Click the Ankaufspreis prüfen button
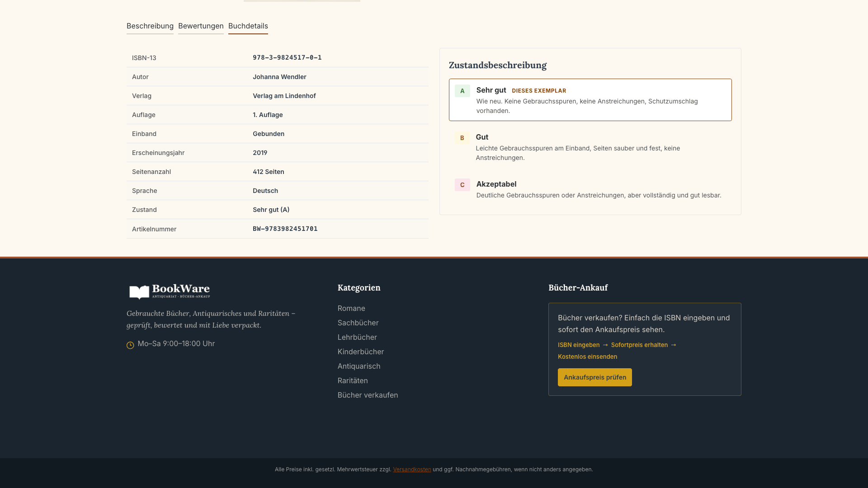Screen dimensions: 868x488 pyautogui.click(x=595, y=377)
